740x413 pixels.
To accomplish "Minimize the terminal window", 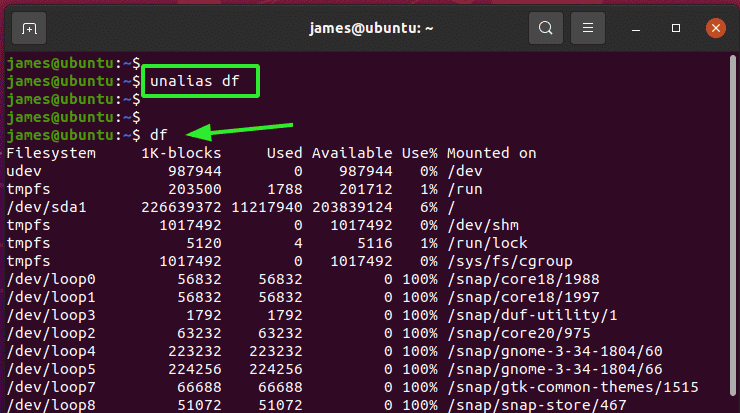I will (636, 29).
